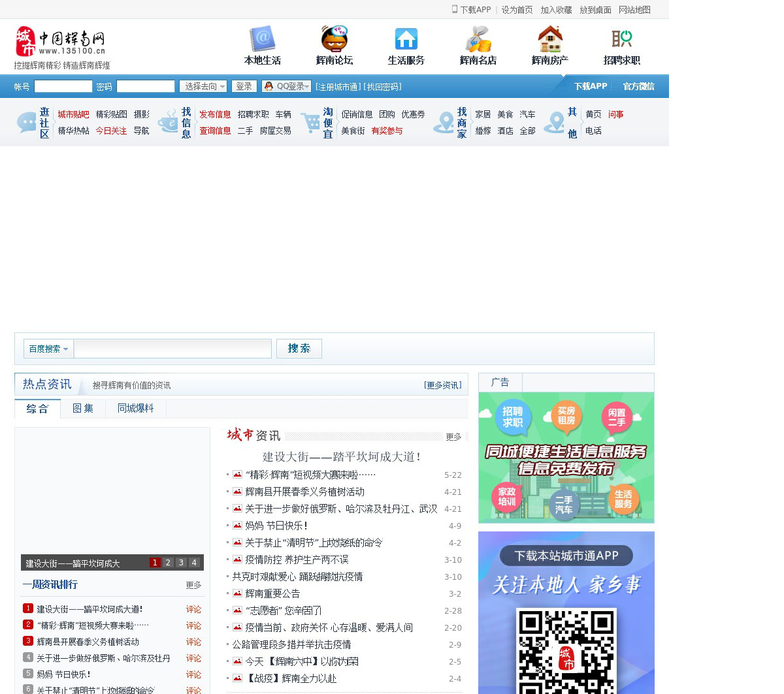Switch to the 图集 tab
784x694 pixels.
coord(83,409)
